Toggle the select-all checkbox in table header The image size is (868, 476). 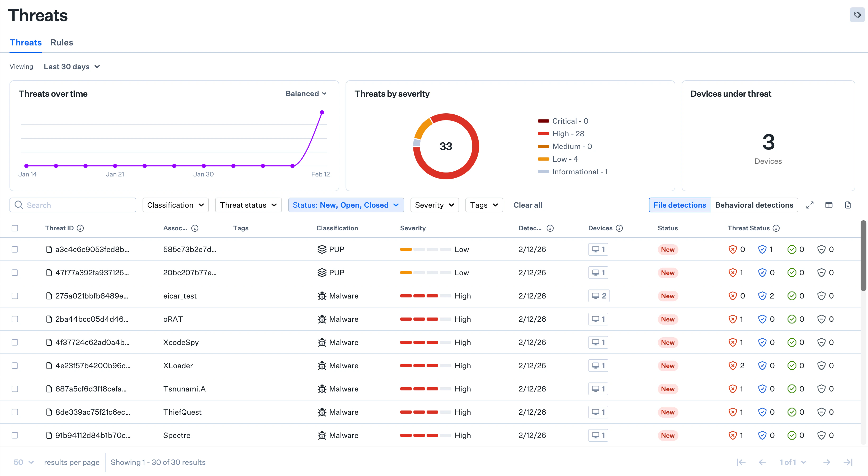pyautogui.click(x=15, y=228)
